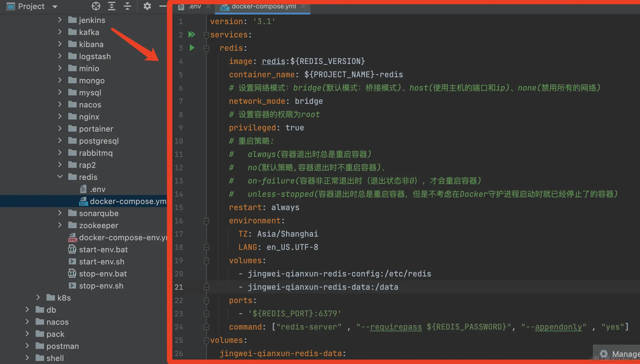Open the Project view dropdown
The height and width of the screenshot is (364, 640).
(55, 7)
